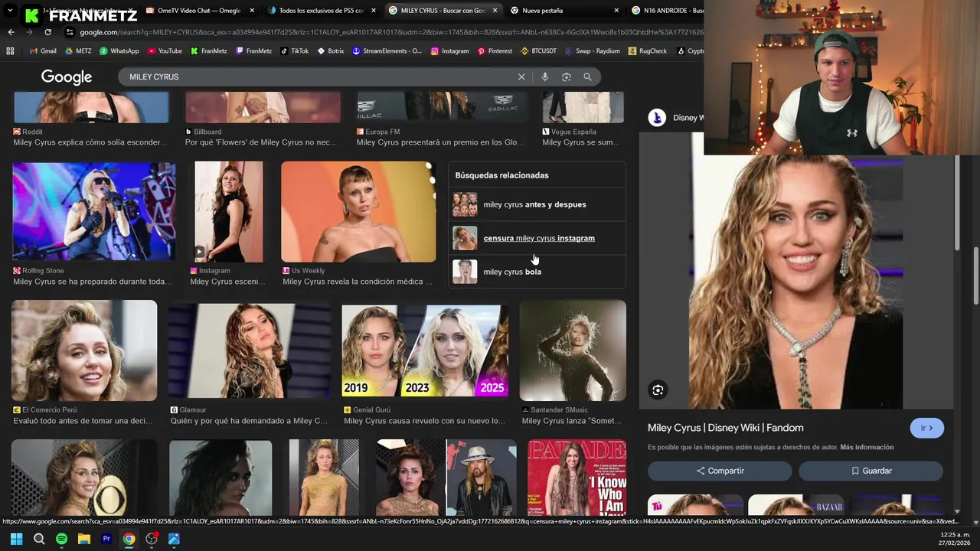Open Santander SMusic image result
The image size is (980, 551).
pos(573,350)
